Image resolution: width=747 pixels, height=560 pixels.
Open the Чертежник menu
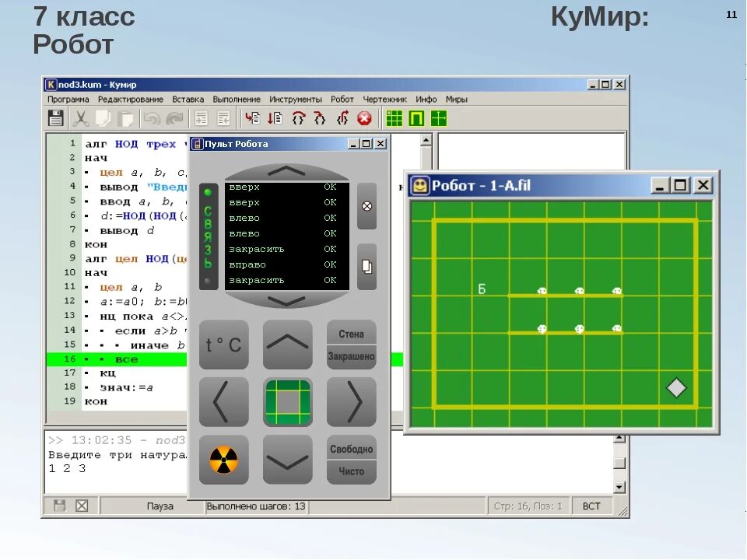[384, 99]
